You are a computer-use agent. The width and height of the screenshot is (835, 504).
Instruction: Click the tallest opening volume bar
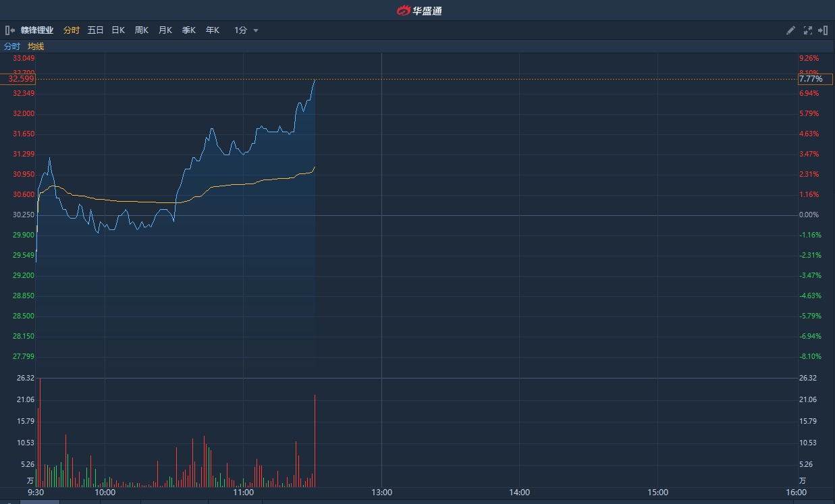pyautogui.click(x=40, y=432)
